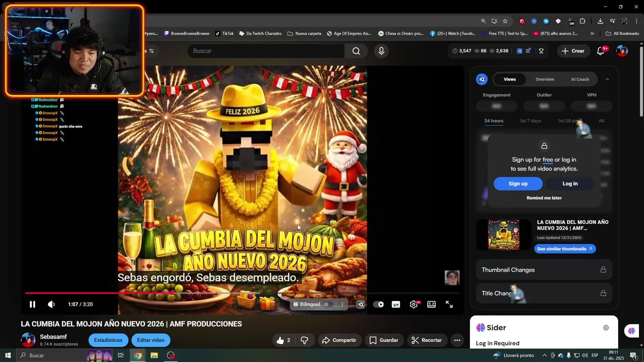Click the Guardar save button
Viewport: 644px width, 362px height.
tap(383, 340)
